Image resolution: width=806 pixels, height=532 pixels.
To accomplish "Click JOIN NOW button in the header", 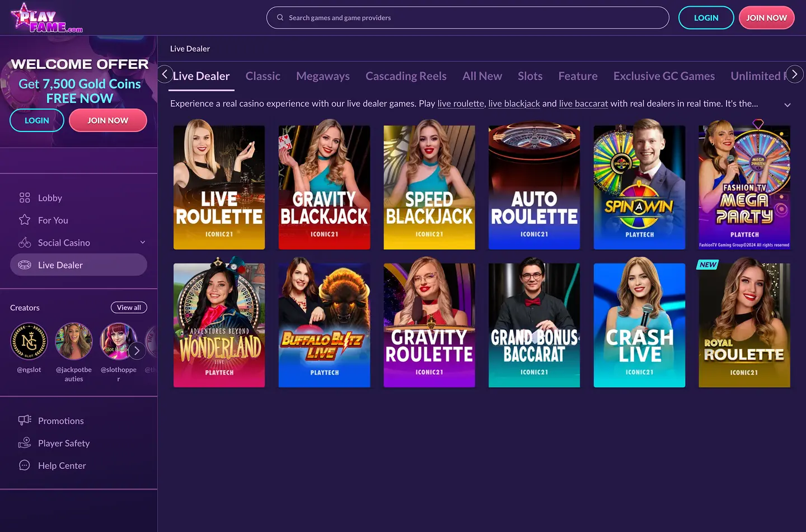I will click(x=766, y=17).
